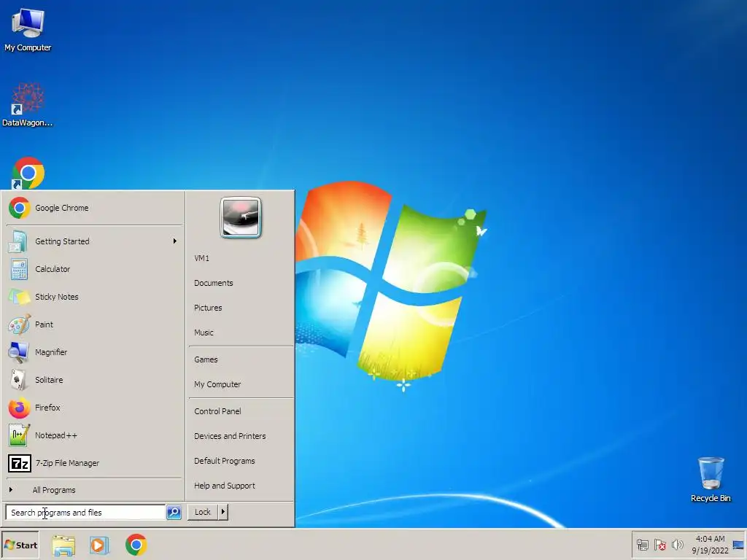747x560 pixels.
Task: Open My Computer desktop icon
Action: 28,29
